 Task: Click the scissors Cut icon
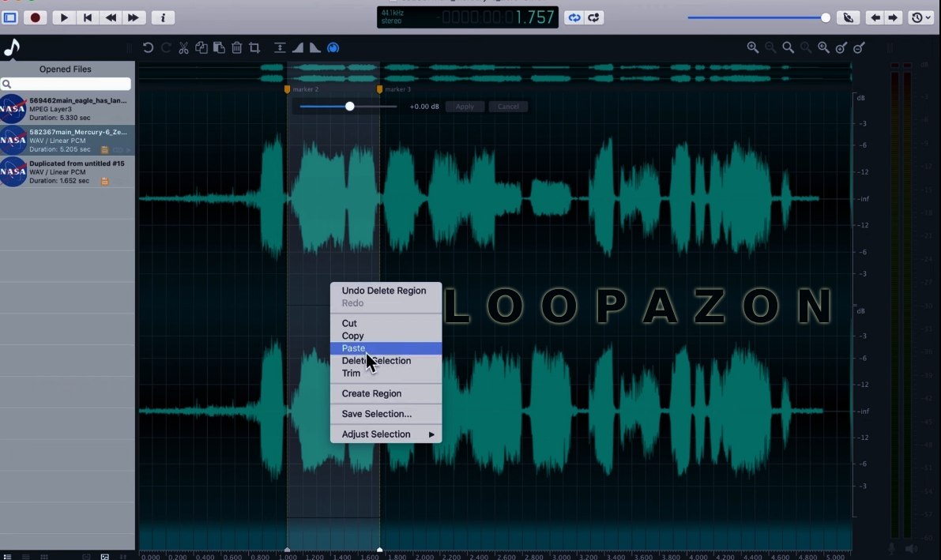click(x=183, y=47)
